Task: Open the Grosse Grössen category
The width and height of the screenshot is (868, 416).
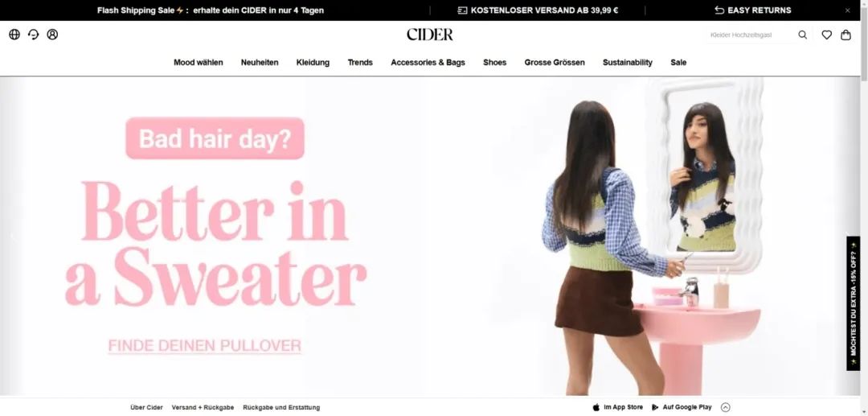Action: click(x=554, y=63)
